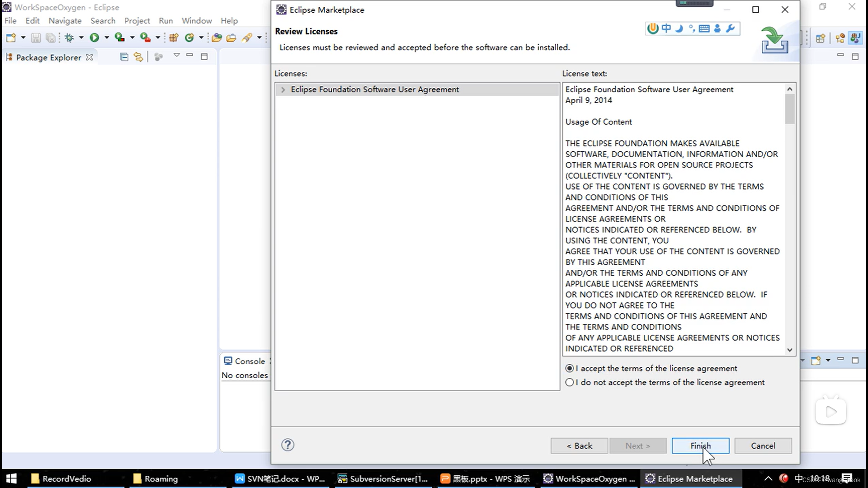868x488 pixels.
Task: Click the Cancel button
Action: pyautogui.click(x=763, y=446)
